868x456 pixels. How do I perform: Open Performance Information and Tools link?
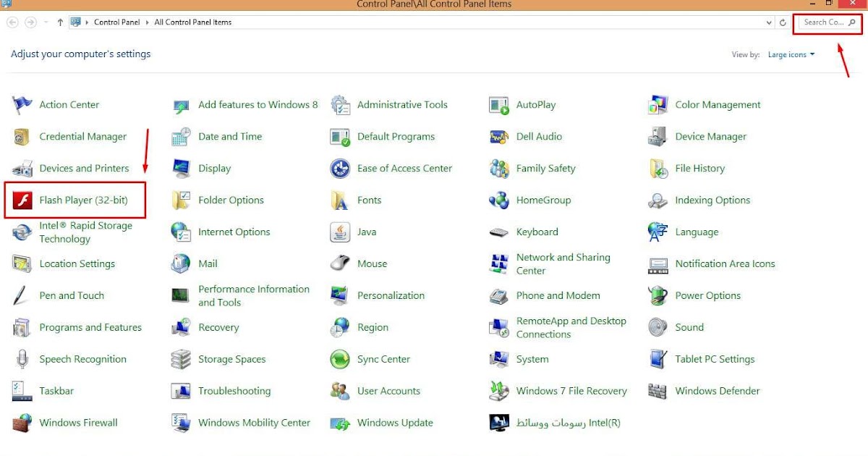tap(254, 296)
